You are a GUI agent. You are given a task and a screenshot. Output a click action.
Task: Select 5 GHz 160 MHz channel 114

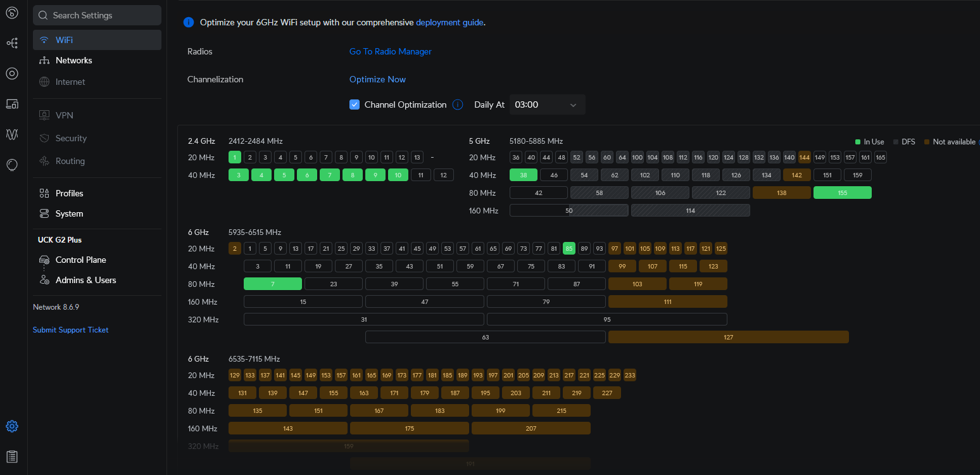[x=691, y=210]
